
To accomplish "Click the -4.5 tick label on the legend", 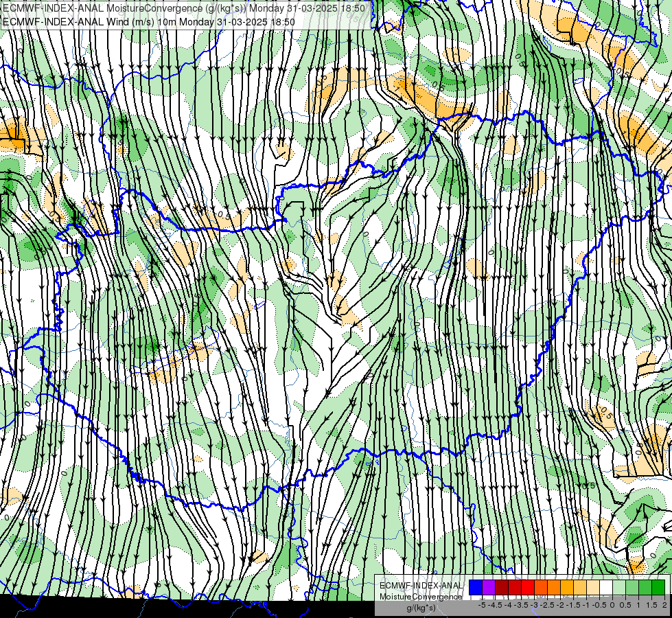I will pos(495,605).
